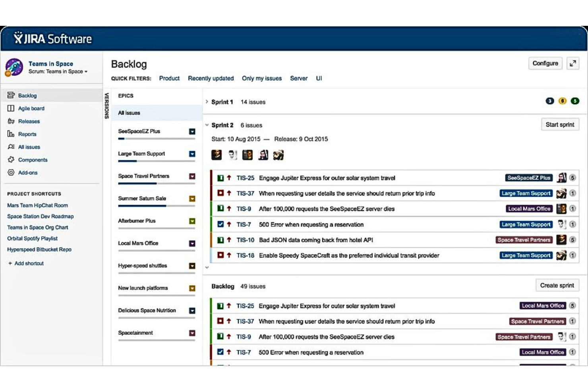Apply the Product quick filter

169,78
